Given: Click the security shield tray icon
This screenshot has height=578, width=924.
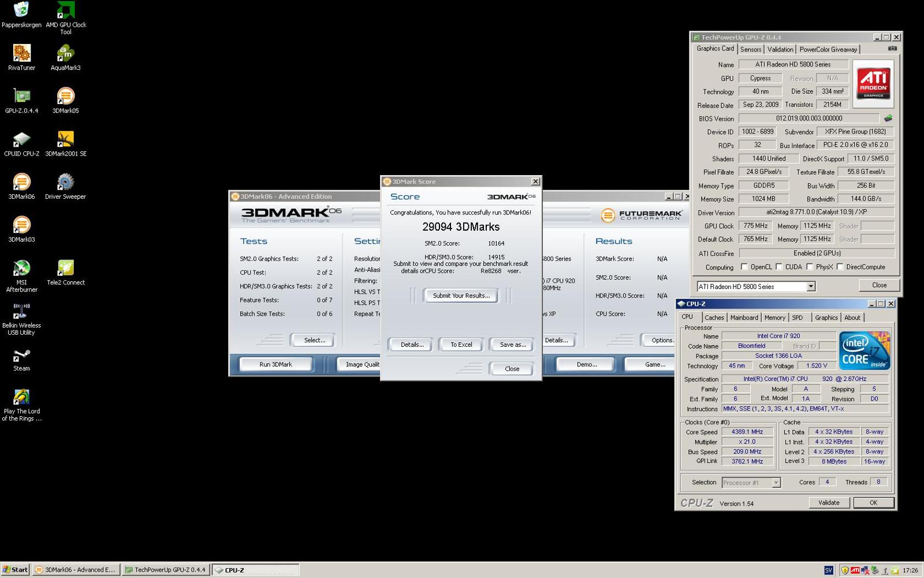Looking at the screenshot, I should click(845, 570).
